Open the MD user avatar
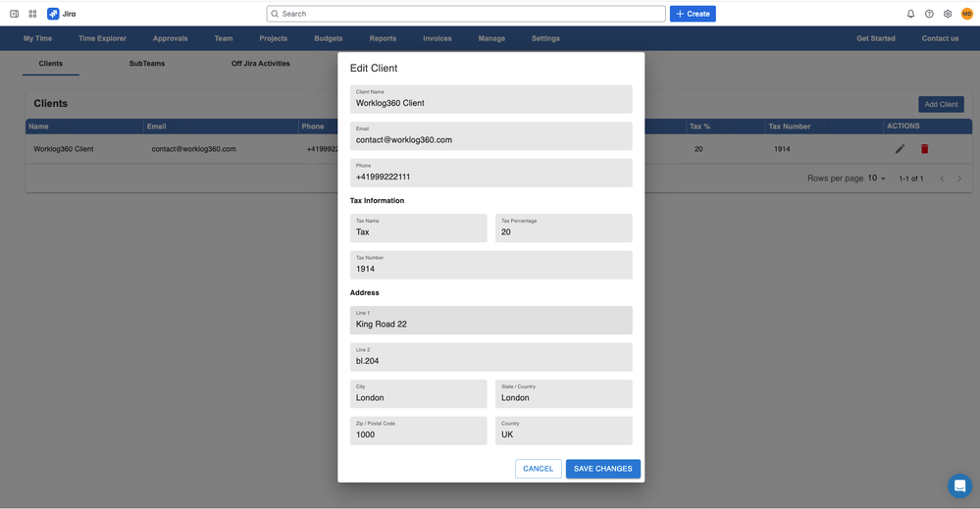Screen dimensions: 980x509 [967, 14]
